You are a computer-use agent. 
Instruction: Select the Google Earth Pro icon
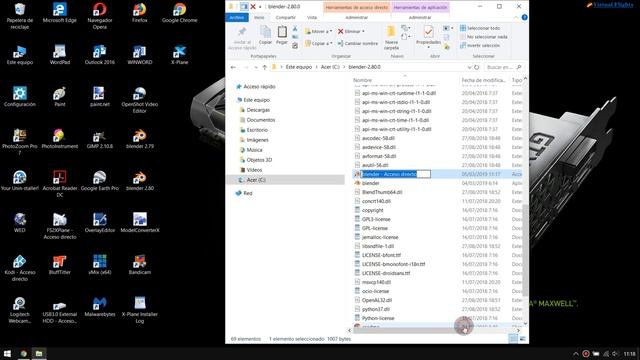pos(100,181)
